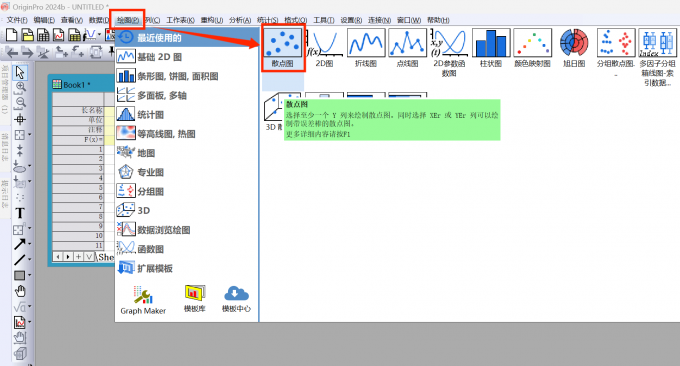Expand the insert graph tool dropdown arrow
The height and width of the screenshot is (366, 680).
(29, 322)
